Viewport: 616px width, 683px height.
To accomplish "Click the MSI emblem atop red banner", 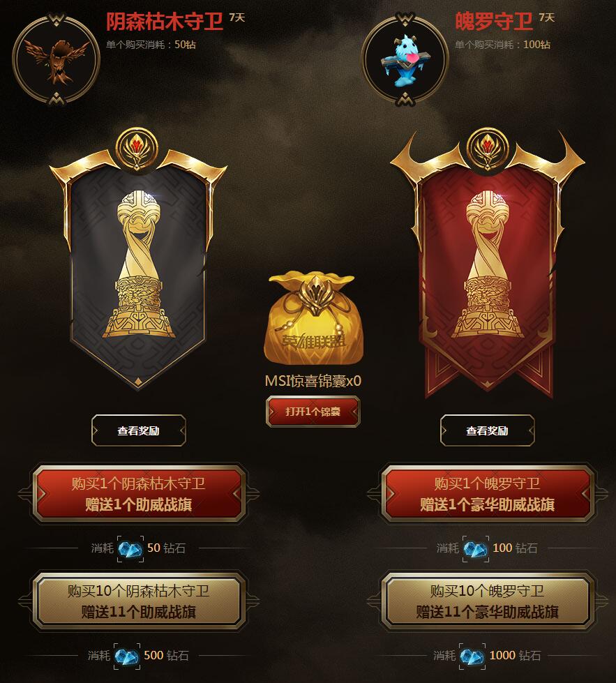I will [488, 149].
